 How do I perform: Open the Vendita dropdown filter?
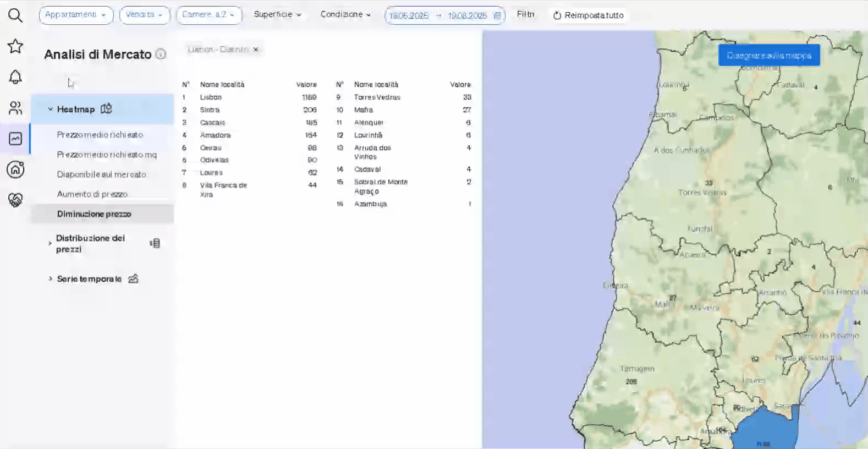point(144,15)
